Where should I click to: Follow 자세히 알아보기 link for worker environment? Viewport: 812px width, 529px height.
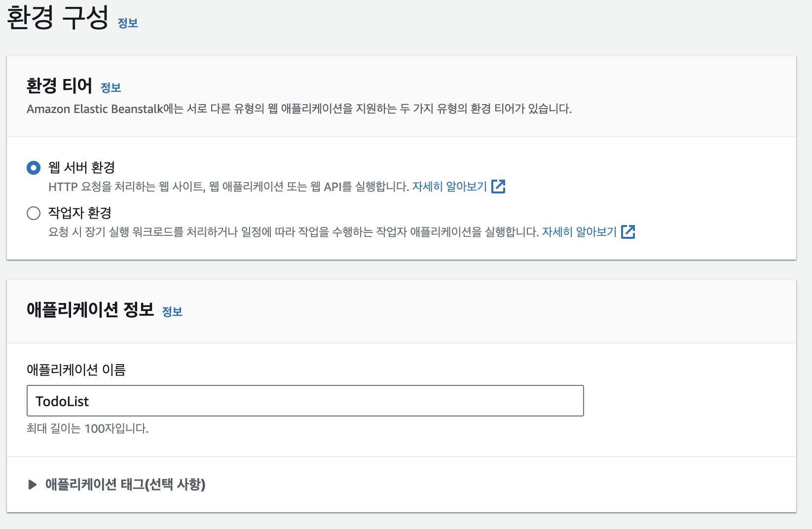pyautogui.click(x=579, y=232)
